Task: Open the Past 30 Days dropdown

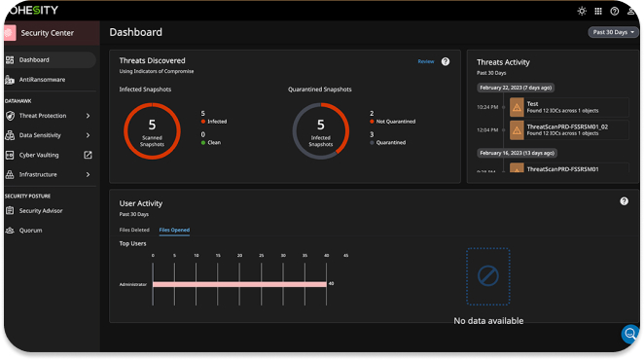Action: tap(613, 32)
